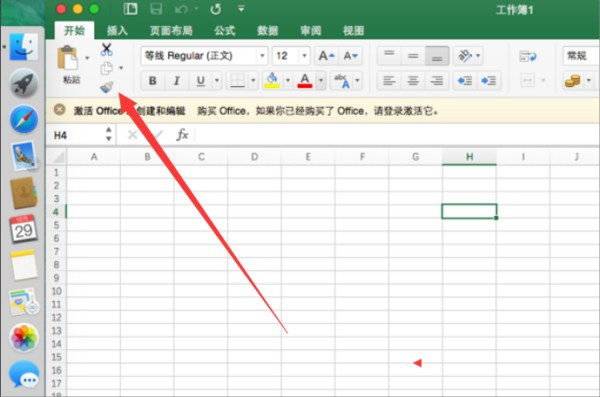Align text to bottom
Image resolution: width=600 pixels, height=397 pixels.
437,56
